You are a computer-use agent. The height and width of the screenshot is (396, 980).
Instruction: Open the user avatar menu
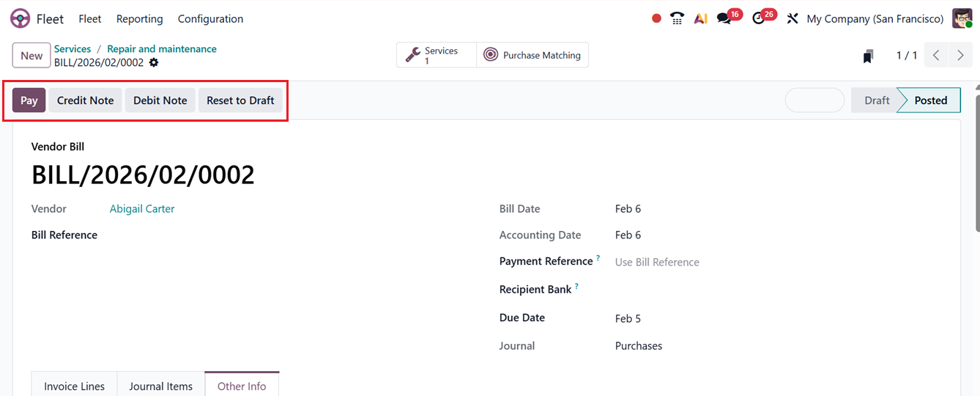point(962,19)
